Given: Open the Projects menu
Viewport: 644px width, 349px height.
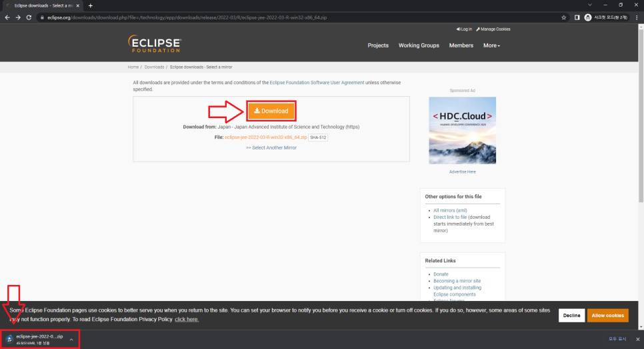Looking at the screenshot, I should pyautogui.click(x=378, y=45).
